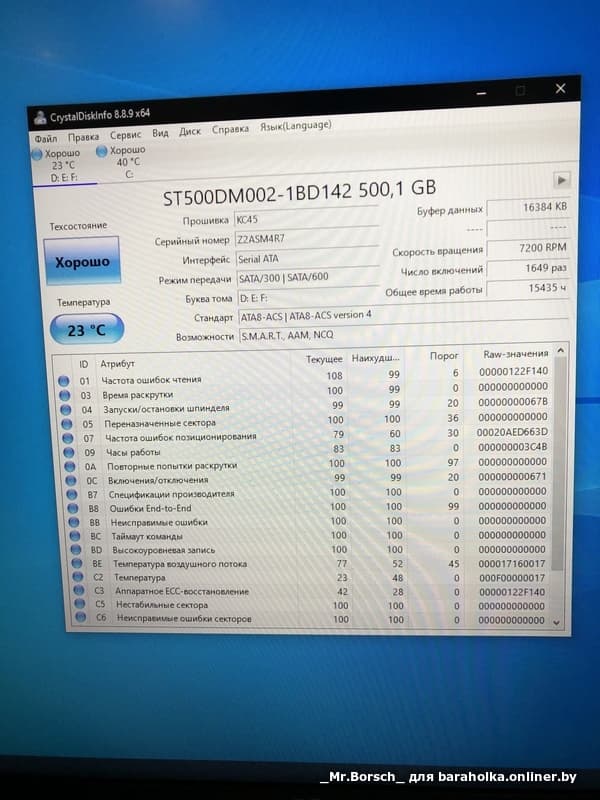The height and width of the screenshot is (800, 600).
Task: Click status icon for attribute 0A
Action: pyautogui.click(x=70, y=467)
